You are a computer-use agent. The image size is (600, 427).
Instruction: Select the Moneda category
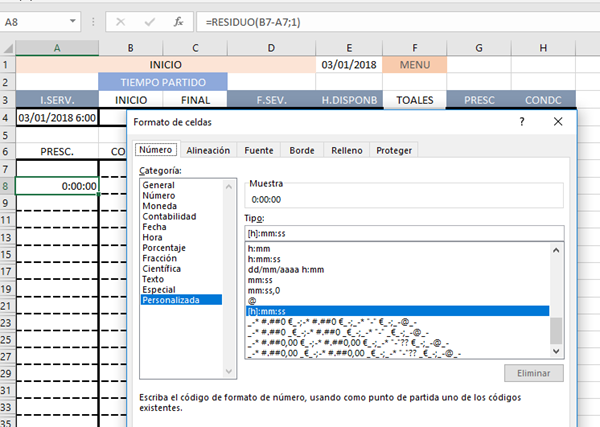[x=159, y=205]
